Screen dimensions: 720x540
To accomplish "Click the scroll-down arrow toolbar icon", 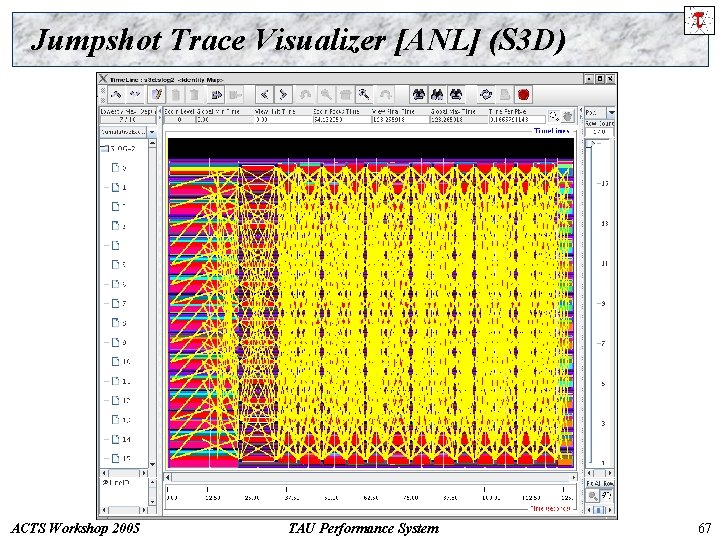I will coord(135,95).
